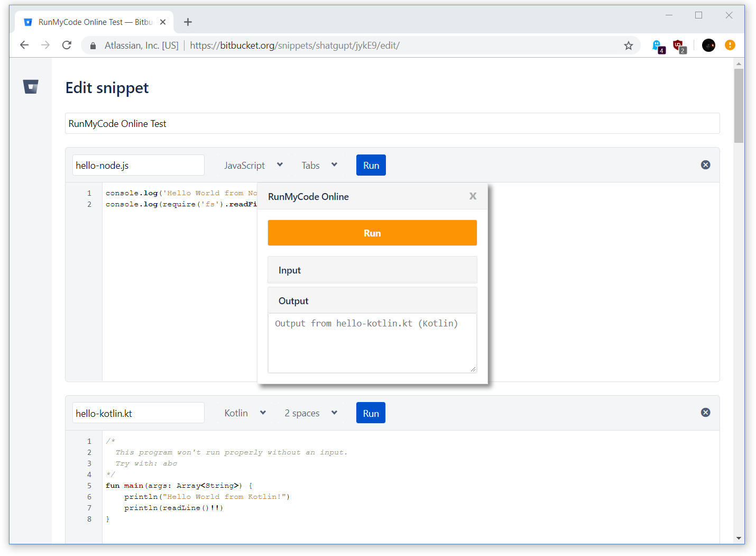Click the browser forward arrow
Image resolution: width=756 pixels, height=556 pixels.
(x=45, y=45)
